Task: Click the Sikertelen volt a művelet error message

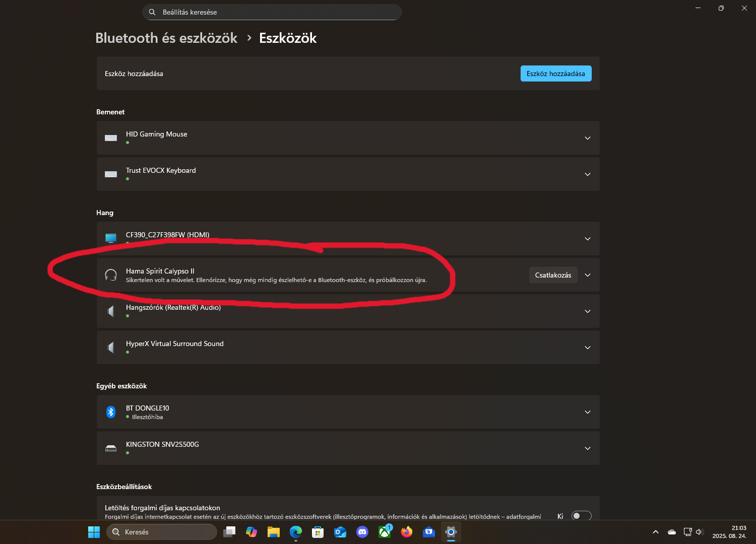Action: (276, 280)
